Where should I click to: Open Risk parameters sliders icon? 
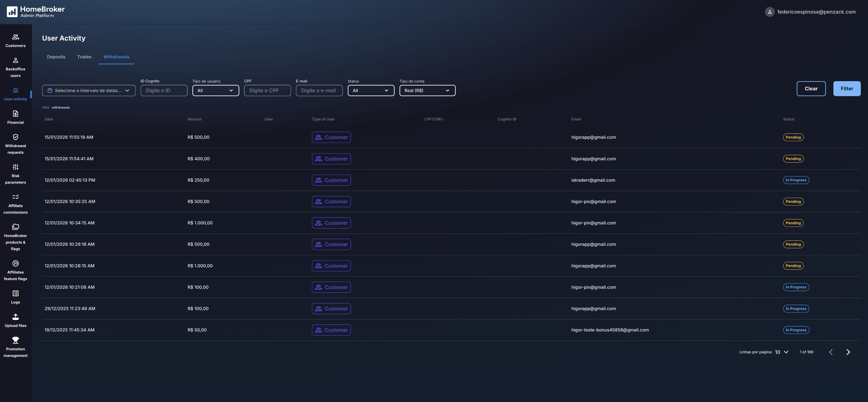tap(15, 167)
